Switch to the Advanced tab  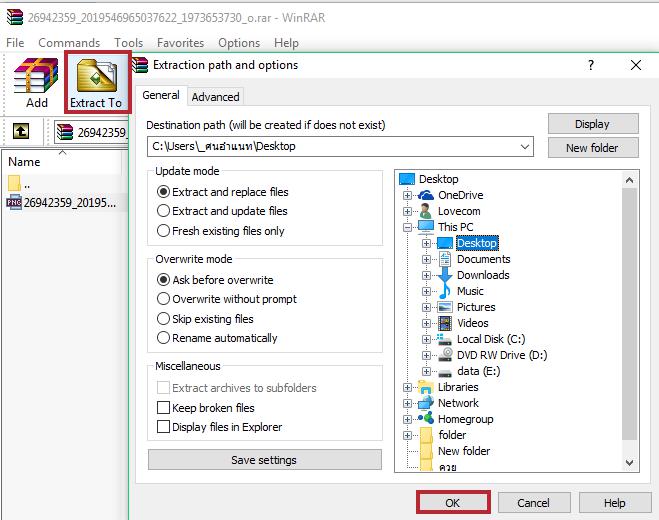(215, 97)
